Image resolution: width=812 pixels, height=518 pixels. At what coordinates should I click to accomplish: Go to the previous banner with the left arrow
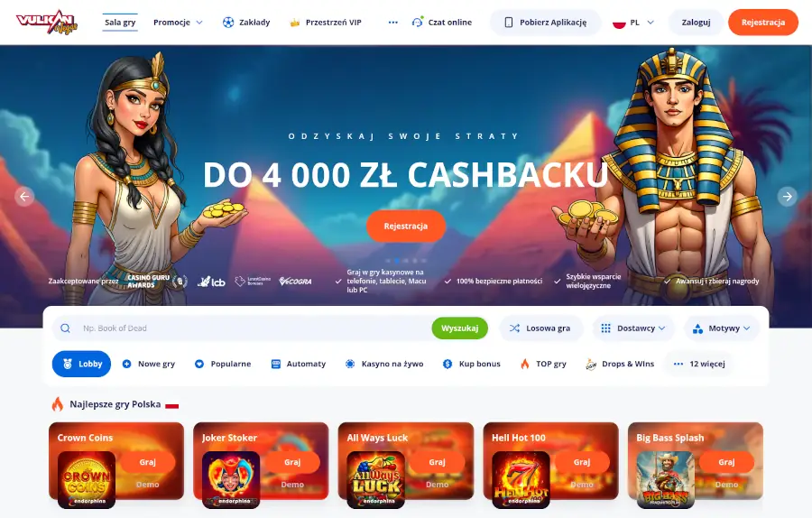(24, 197)
